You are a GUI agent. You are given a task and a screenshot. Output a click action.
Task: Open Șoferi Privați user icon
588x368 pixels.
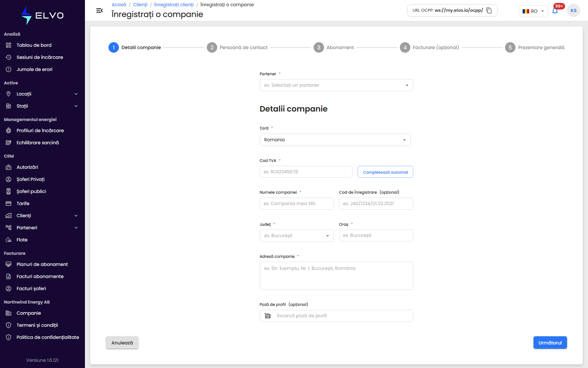tap(8, 179)
